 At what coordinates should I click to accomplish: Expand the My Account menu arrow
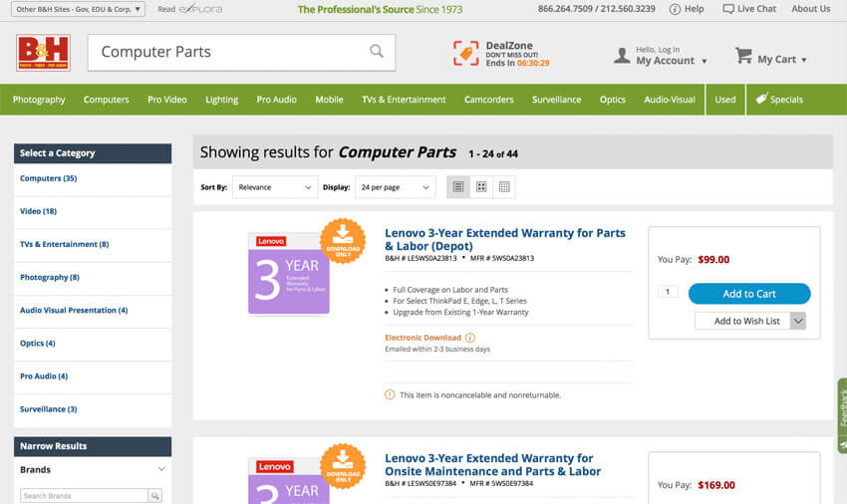tap(704, 61)
